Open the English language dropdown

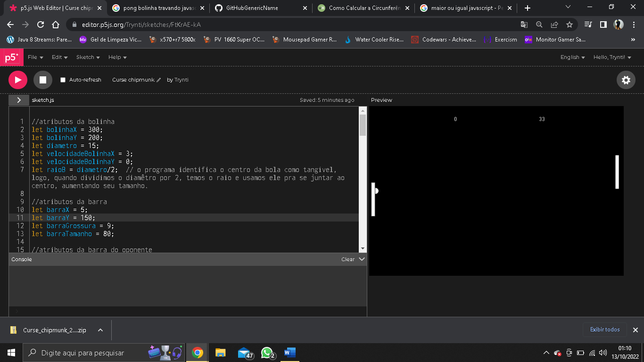coord(572,57)
